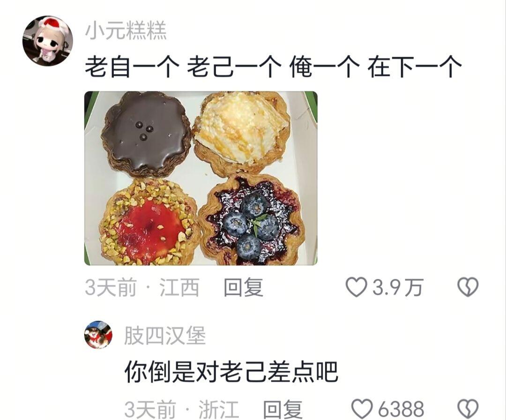Select reply text 你倒是对老己差点吧
This screenshot has height=420, width=506.
point(231,371)
